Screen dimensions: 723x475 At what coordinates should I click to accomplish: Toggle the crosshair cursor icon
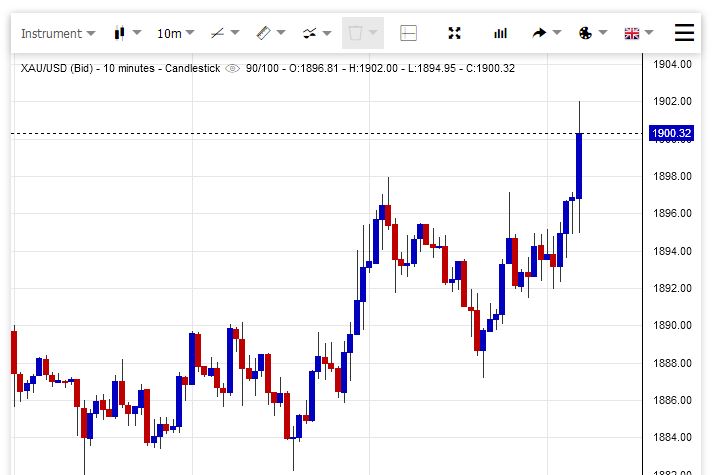pos(409,33)
